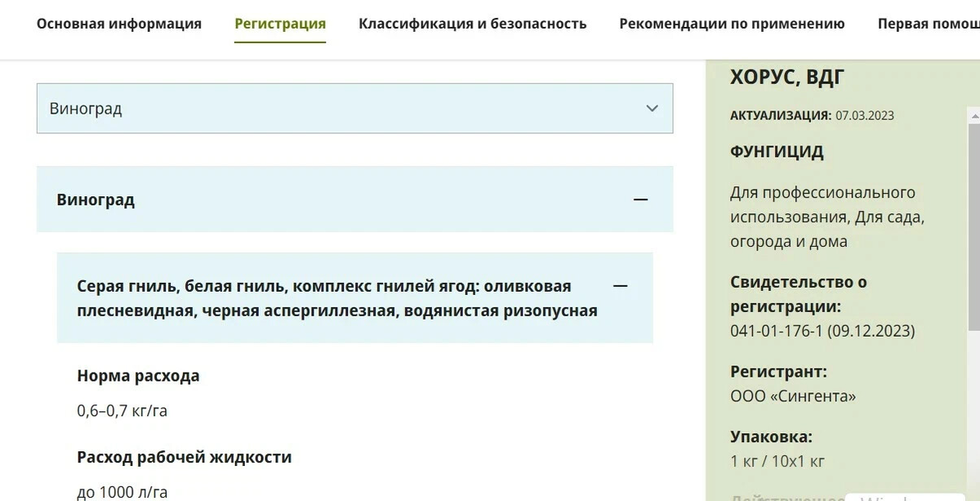
Task: Select the Регистрация tab
Action: point(280,24)
